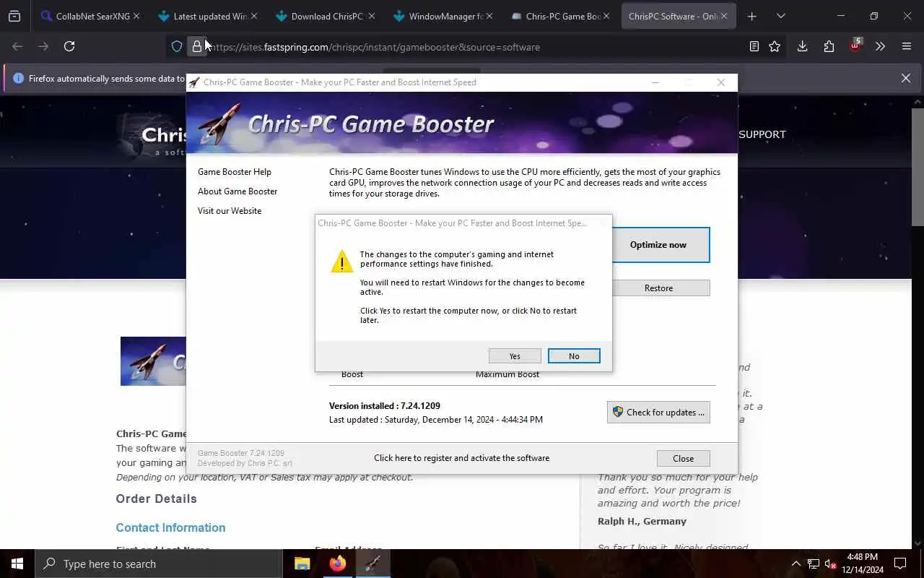Click the SUPPORT menu on ChrisPC website

[x=762, y=134]
